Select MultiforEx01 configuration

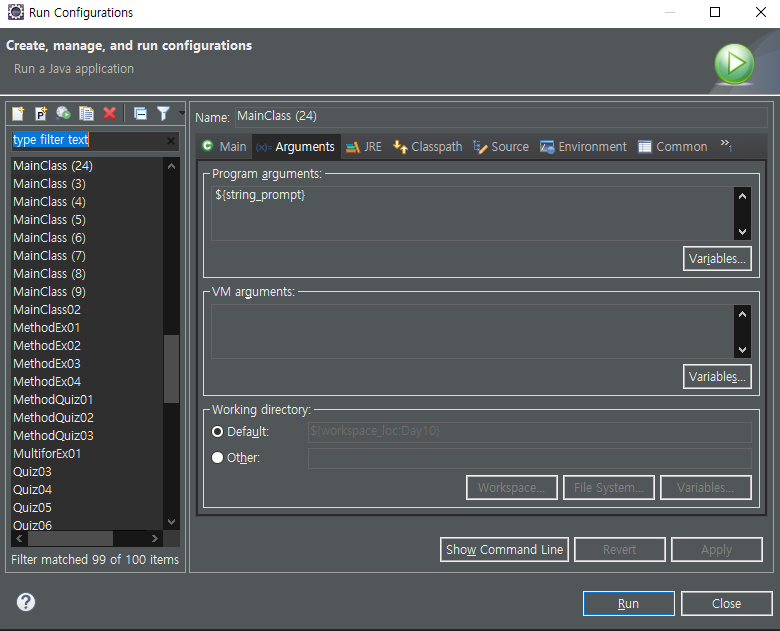pyautogui.click(x=47, y=453)
